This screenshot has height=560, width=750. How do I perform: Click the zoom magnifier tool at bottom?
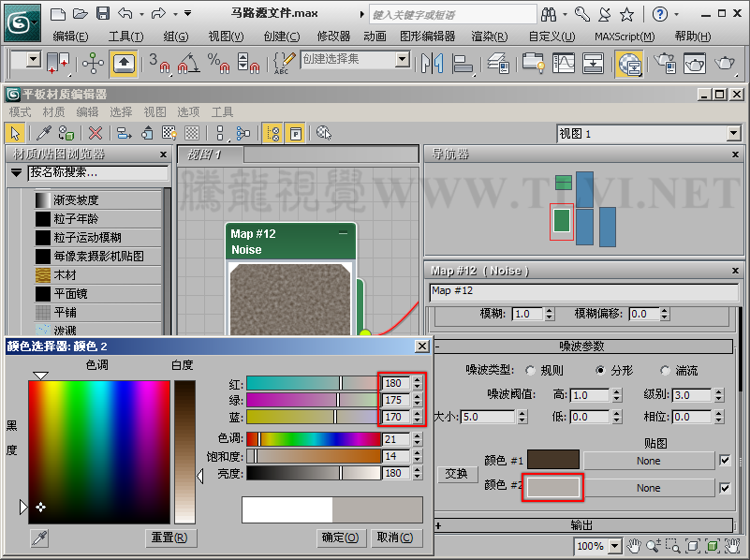coord(654,546)
